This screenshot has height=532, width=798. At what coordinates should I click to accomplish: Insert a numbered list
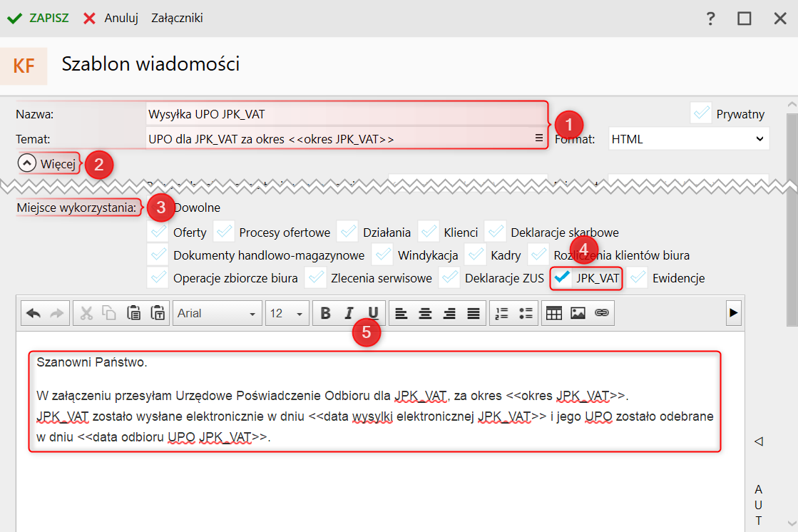click(502, 313)
